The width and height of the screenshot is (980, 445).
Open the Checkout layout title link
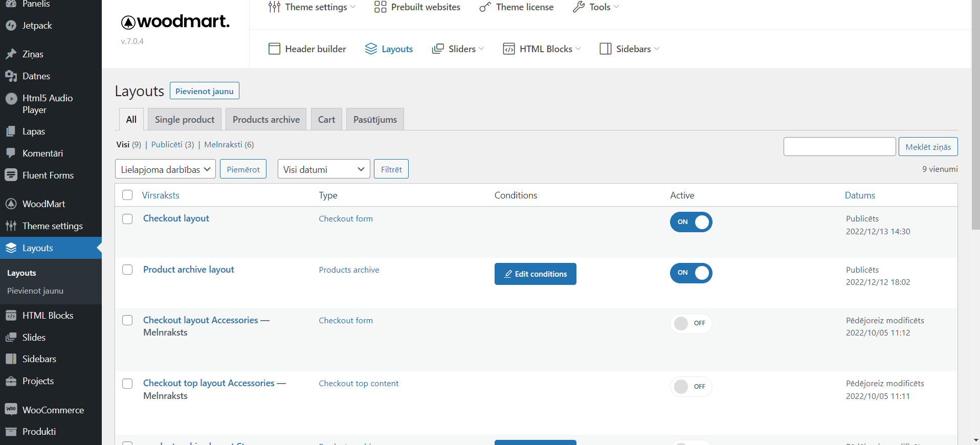pos(176,218)
